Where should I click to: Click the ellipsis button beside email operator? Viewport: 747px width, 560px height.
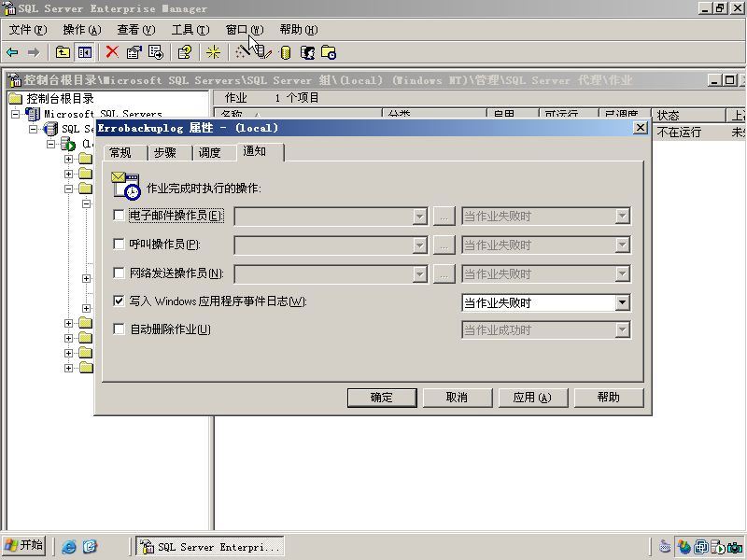tap(444, 217)
